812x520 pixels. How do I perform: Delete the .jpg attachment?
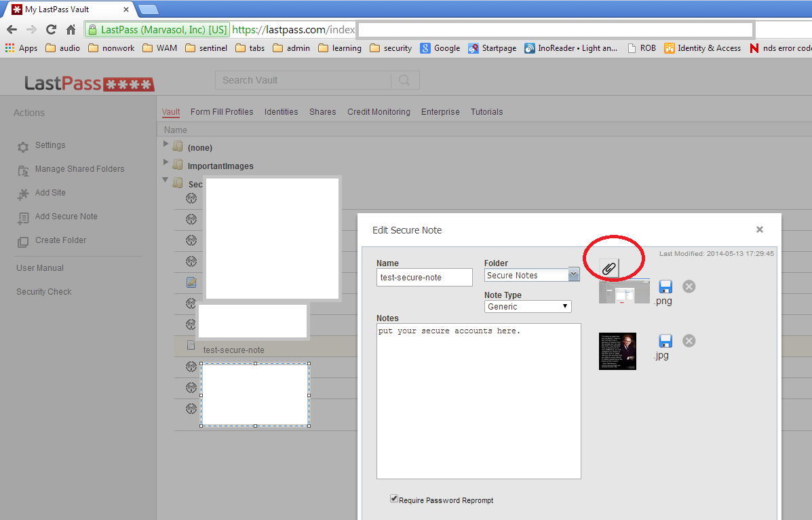(689, 341)
